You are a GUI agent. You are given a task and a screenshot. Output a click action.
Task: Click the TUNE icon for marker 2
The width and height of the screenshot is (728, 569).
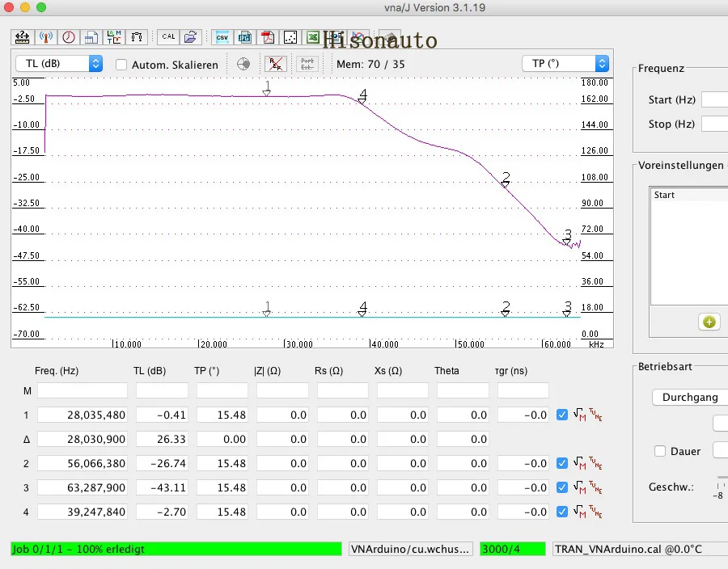(595, 463)
